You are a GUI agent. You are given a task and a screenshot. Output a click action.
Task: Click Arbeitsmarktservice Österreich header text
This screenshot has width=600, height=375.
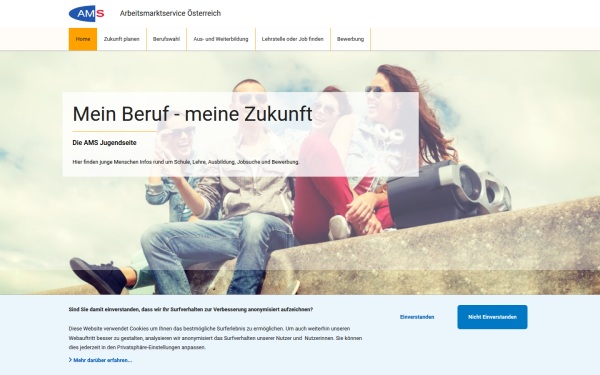[x=170, y=13]
